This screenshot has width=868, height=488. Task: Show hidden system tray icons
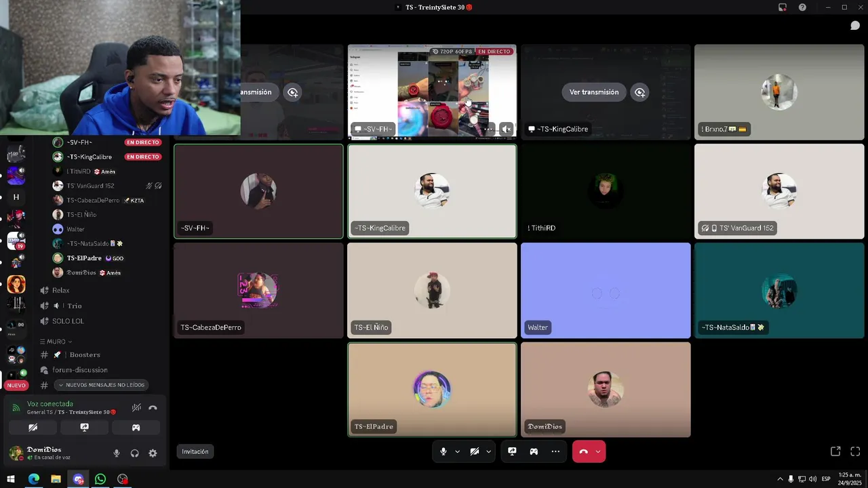780,479
